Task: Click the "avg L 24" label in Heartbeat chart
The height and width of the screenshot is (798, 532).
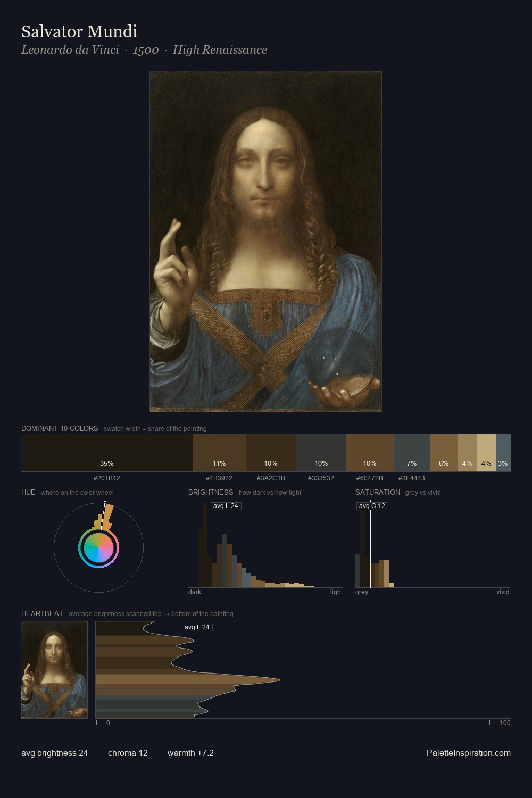Action: click(x=197, y=627)
